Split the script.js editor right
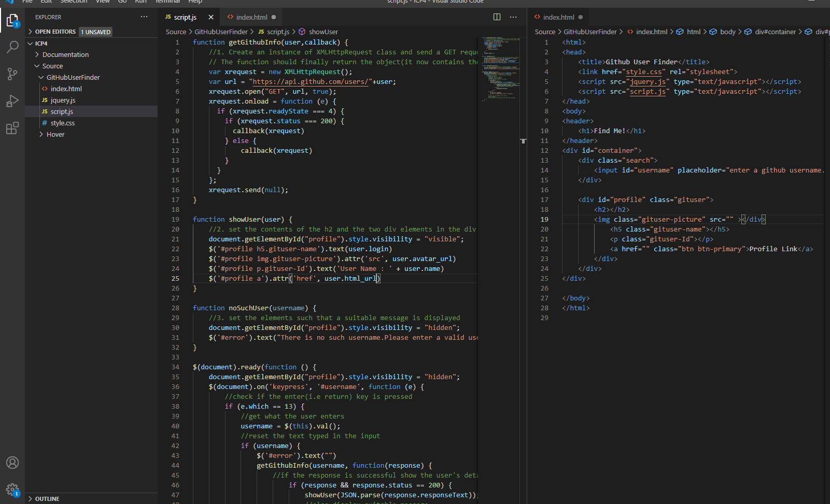The width and height of the screenshot is (830, 504). 497,17
